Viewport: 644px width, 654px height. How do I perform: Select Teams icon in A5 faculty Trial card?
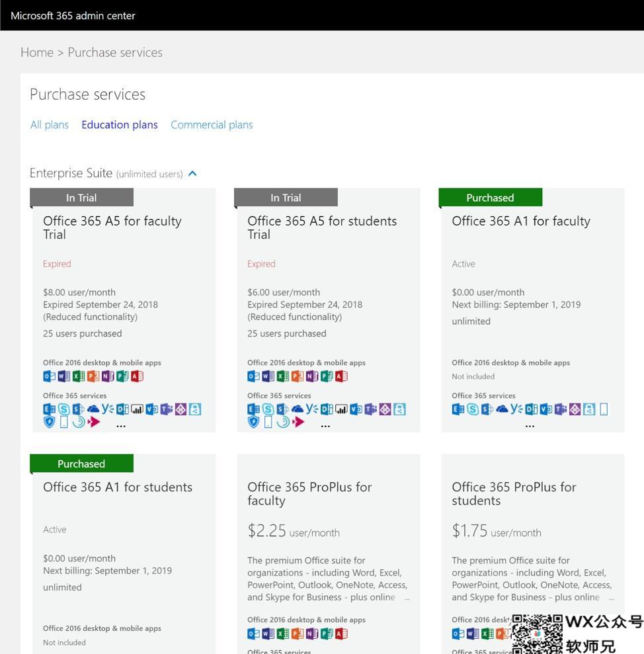tap(166, 409)
